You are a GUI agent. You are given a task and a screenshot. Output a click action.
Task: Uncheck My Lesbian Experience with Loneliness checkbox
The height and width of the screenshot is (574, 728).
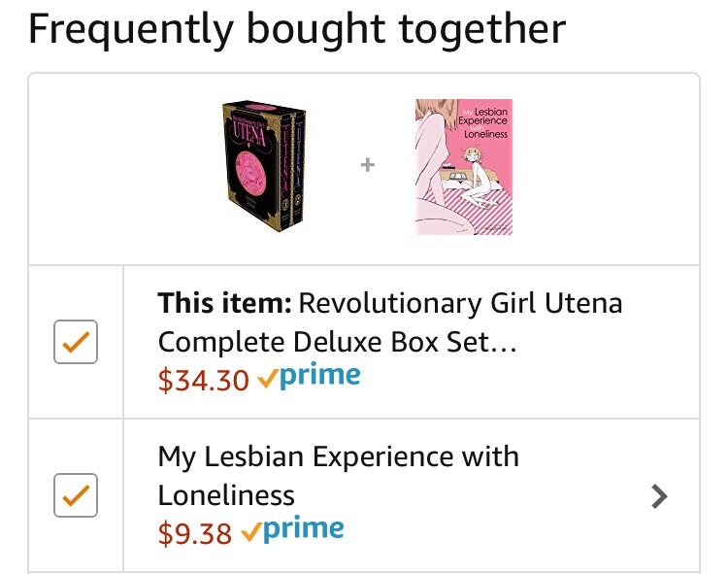click(x=76, y=495)
